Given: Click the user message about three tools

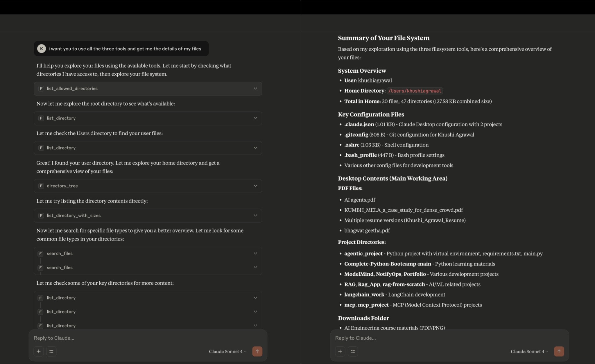Looking at the screenshot, I should pyautogui.click(x=125, y=49).
